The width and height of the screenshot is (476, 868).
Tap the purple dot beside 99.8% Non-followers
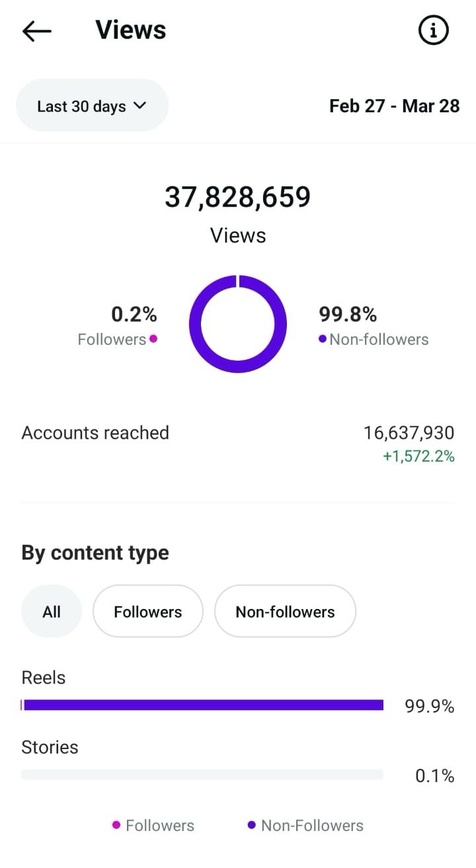click(x=323, y=339)
